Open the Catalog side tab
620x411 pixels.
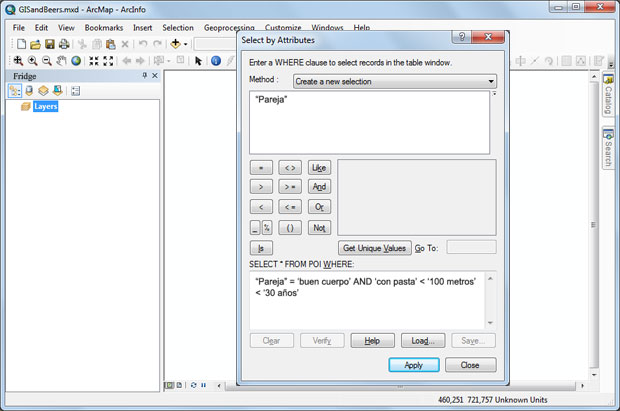[608, 95]
